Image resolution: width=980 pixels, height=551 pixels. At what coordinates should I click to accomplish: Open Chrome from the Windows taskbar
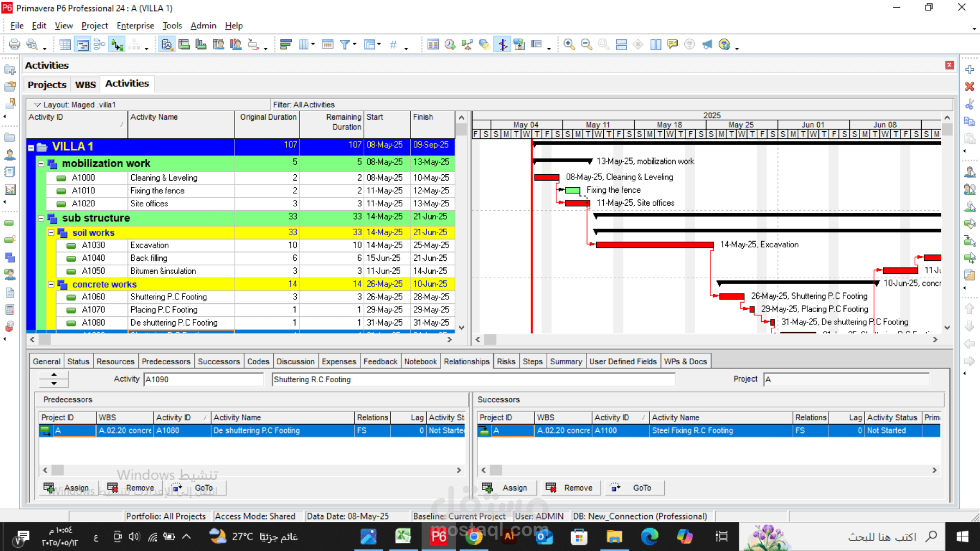pyautogui.click(x=474, y=537)
